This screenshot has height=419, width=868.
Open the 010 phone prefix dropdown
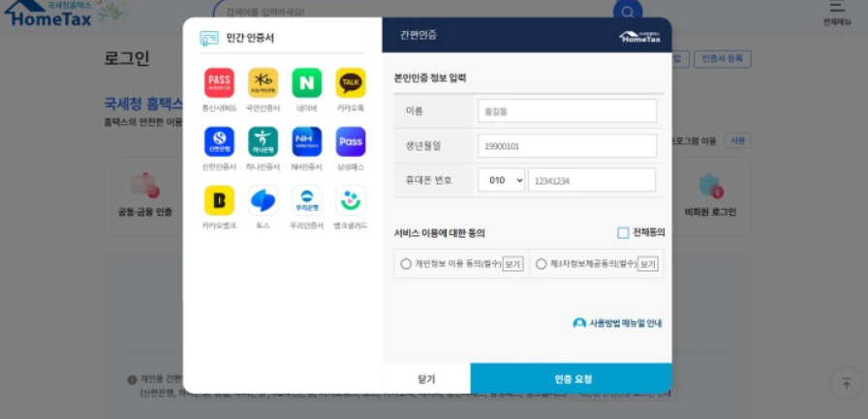tap(502, 180)
